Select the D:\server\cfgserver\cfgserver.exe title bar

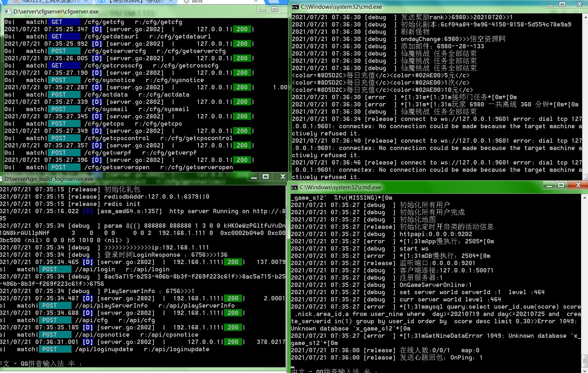click(144, 11)
